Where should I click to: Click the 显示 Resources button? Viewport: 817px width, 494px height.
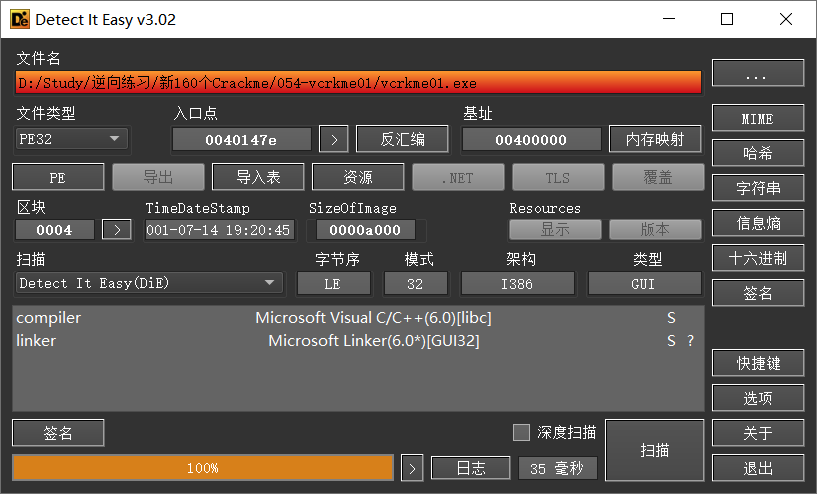coord(555,229)
